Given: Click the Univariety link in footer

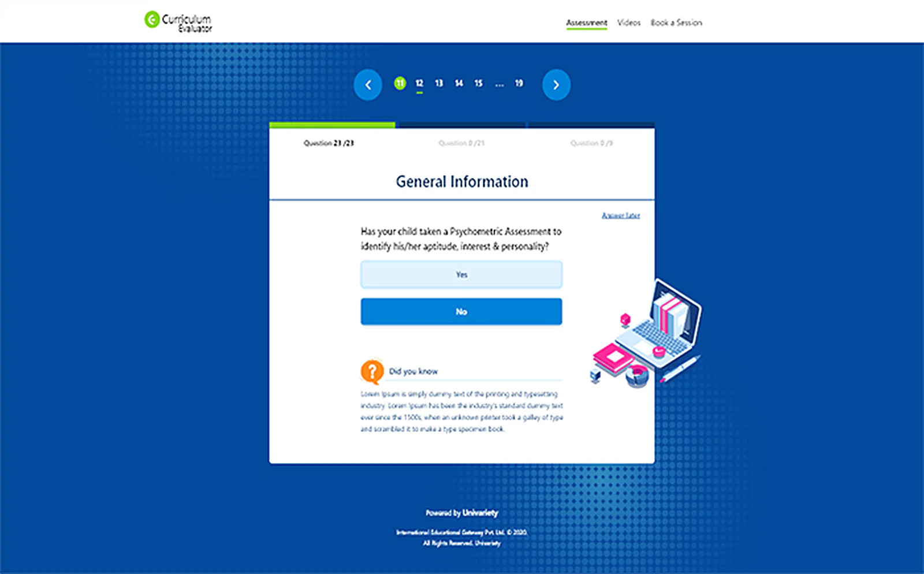Looking at the screenshot, I should click(480, 512).
